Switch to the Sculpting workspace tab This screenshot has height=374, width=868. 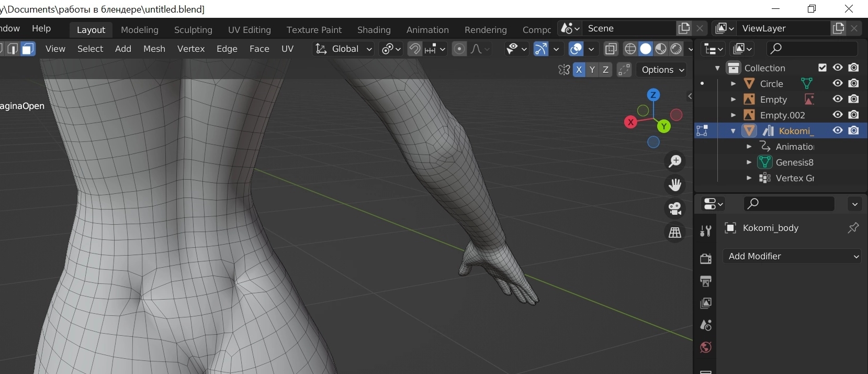(193, 30)
